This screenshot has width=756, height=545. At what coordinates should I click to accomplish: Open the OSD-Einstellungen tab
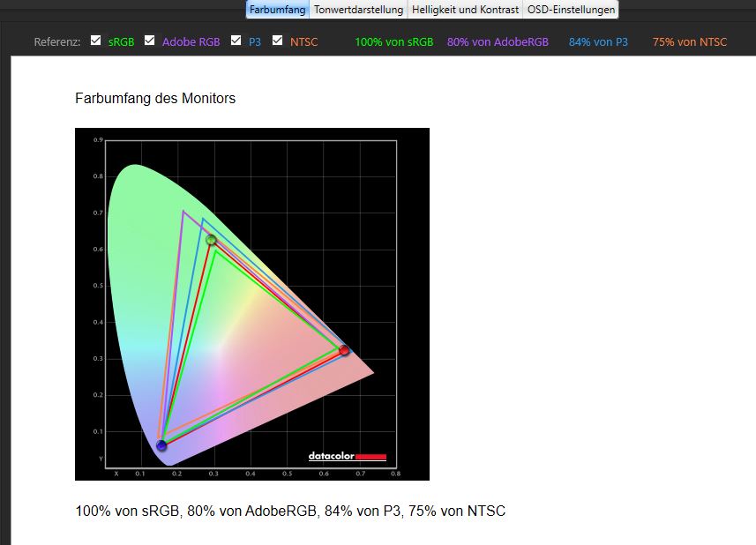(x=571, y=9)
